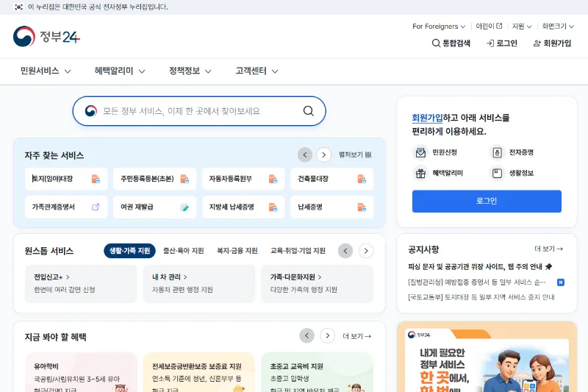Click the new badge N icon in notices
The height and width of the screenshot is (392, 588).
point(561,282)
